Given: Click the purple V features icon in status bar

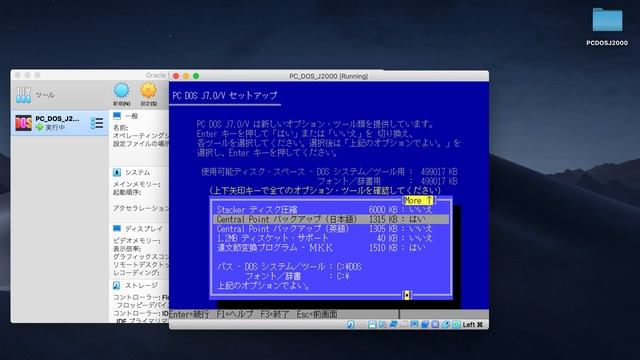Looking at the screenshot, I should (x=435, y=324).
